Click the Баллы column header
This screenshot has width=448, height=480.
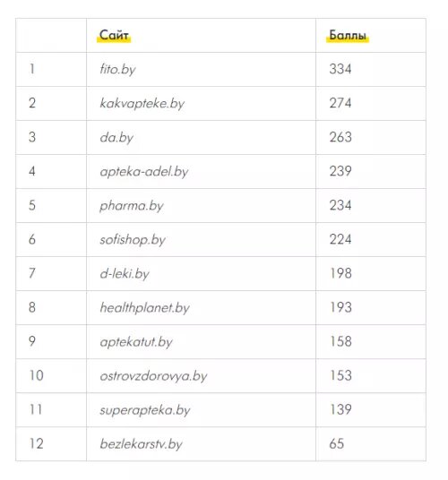(348, 35)
